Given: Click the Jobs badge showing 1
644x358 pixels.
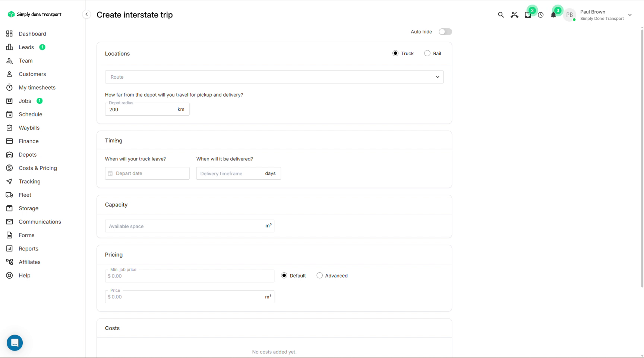Looking at the screenshot, I should (x=40, y=101).
